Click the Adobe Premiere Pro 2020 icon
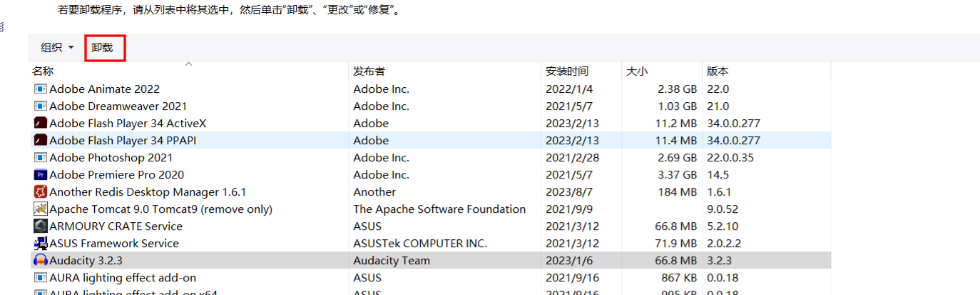The height and width of the screenshot is (295, 980). (x=40, y=175)
